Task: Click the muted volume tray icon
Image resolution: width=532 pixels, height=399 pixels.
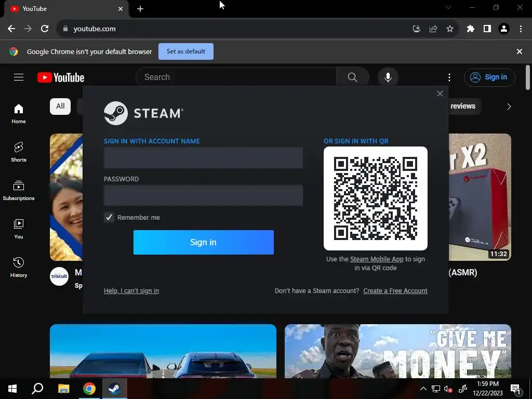Action: pos(448,389)
